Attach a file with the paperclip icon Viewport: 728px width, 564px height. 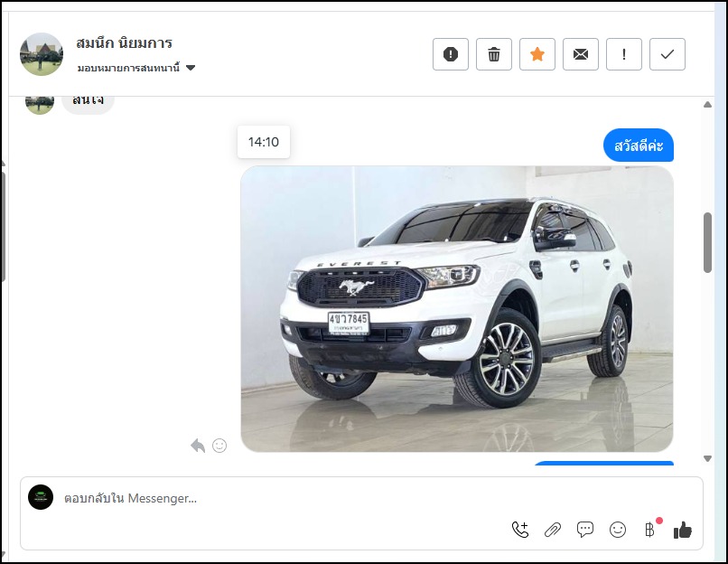[553, 530]
